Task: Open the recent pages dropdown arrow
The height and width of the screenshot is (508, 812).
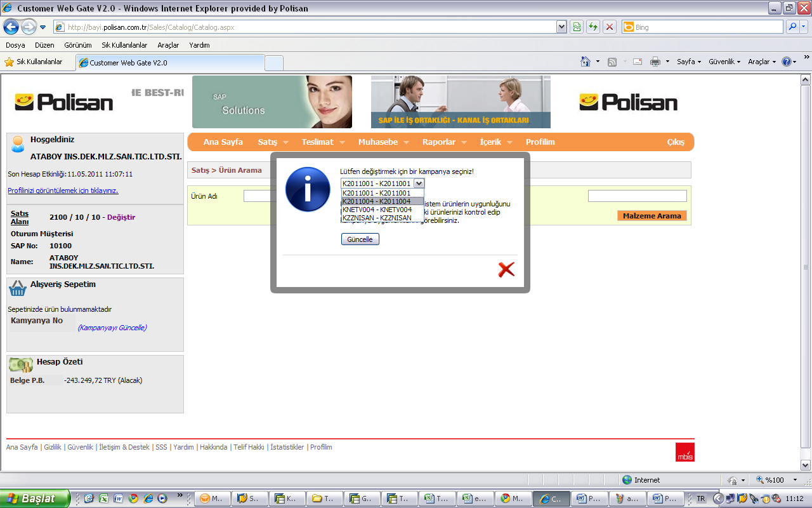Action: click(43, 27)
